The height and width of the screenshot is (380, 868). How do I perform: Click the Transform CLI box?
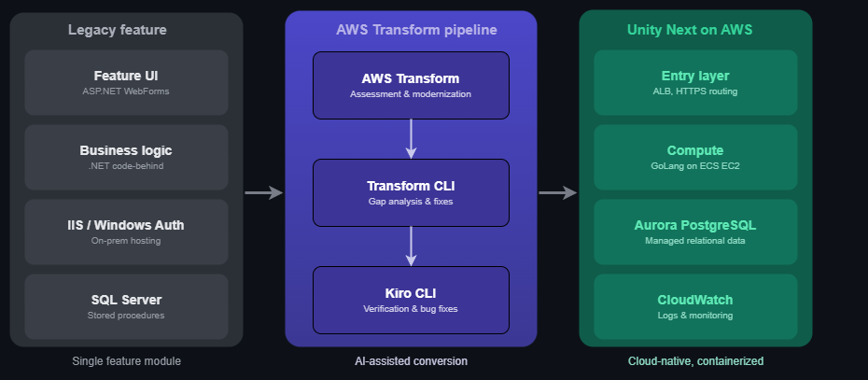pyautogui.click(x=411, y=192)
